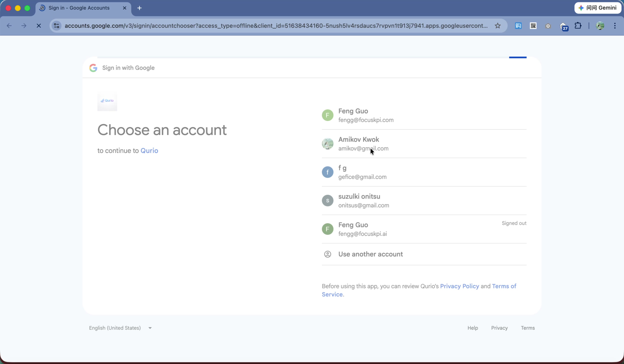
Task: Open the Chrome extensions puzzle icon
Action: pos(578,26)
